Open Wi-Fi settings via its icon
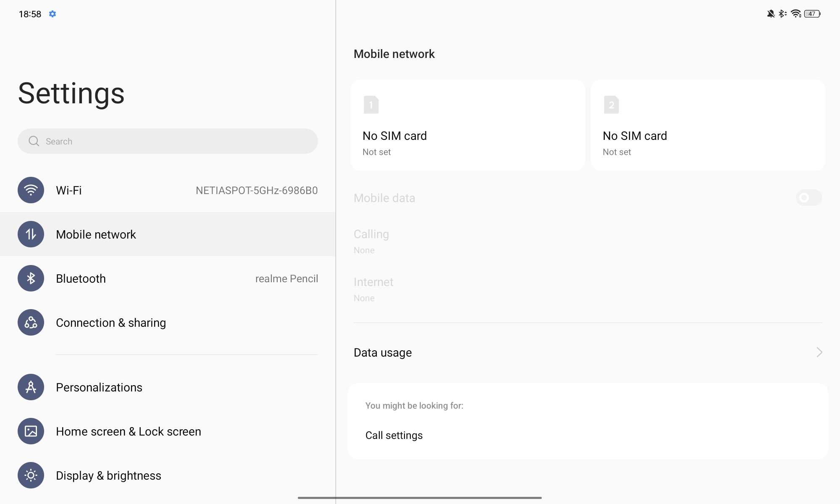The image size is (840, 504). pos(31,190)
